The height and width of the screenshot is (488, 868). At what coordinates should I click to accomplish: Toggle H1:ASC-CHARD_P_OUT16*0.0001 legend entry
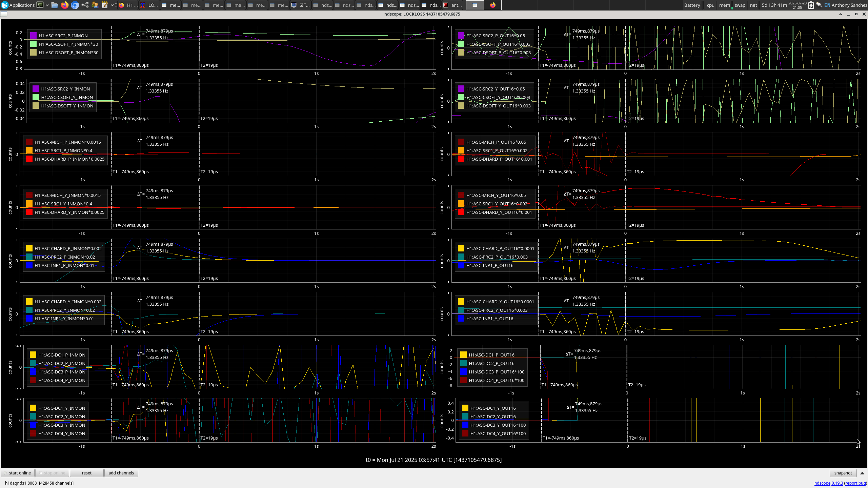[500, 248]
